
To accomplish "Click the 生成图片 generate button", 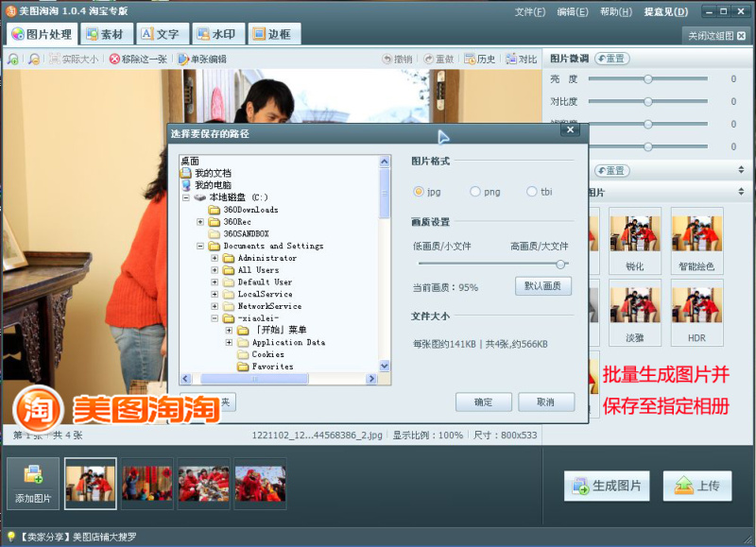I will tap(607, 486).
